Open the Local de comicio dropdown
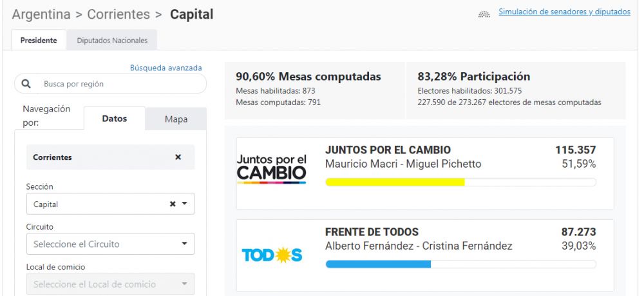Viewport: 644px width, 296px height. [x=110, y=284]
